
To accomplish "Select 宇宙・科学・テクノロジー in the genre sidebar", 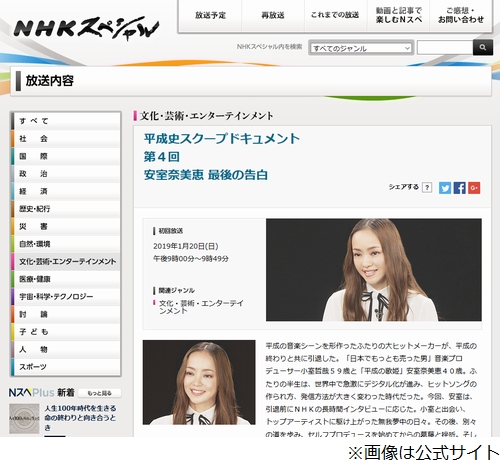I will point(65,297).
